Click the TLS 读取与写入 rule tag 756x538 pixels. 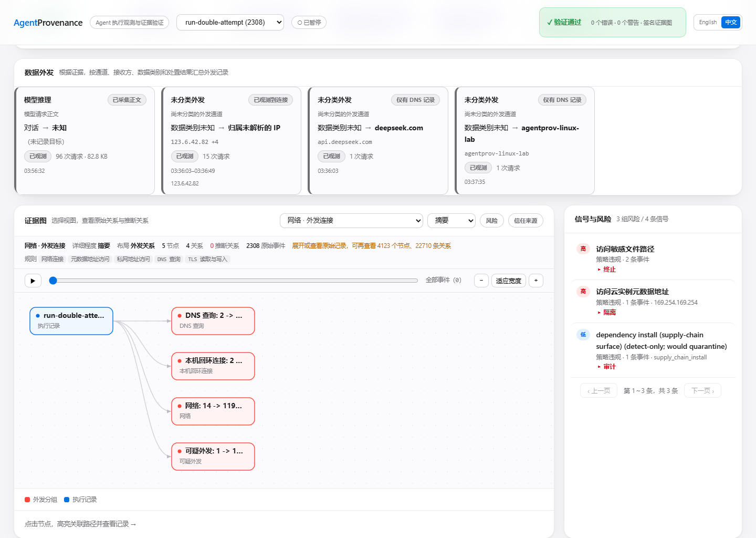click(x=208, y=259)
